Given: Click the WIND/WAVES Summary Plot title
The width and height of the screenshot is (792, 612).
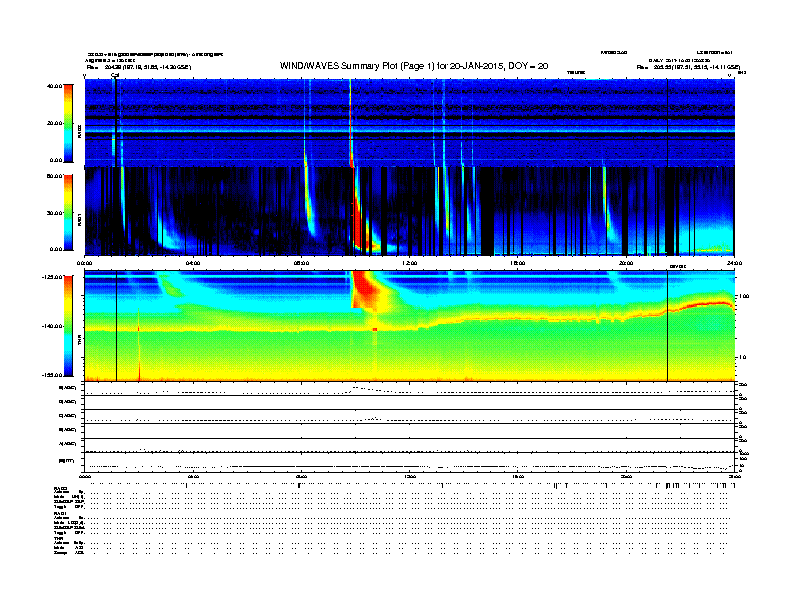Looking at the screenshot, I should pos(414,66).
